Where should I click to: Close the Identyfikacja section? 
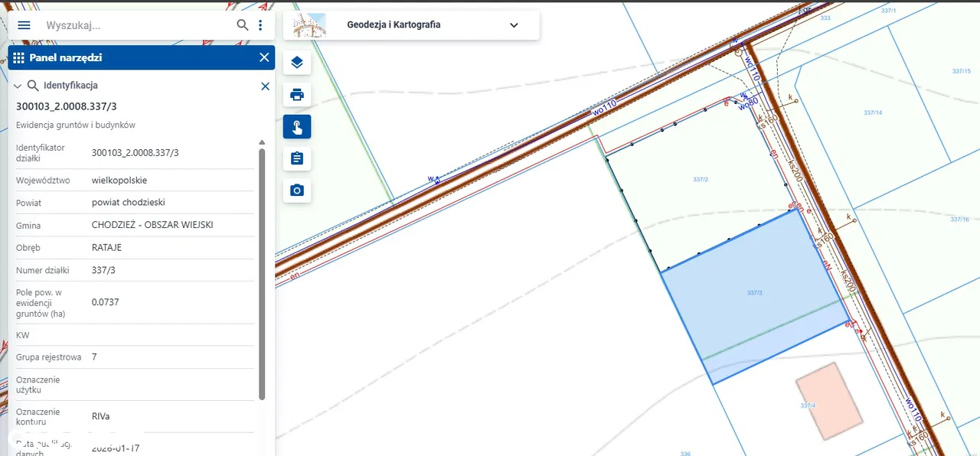[265, 86]
